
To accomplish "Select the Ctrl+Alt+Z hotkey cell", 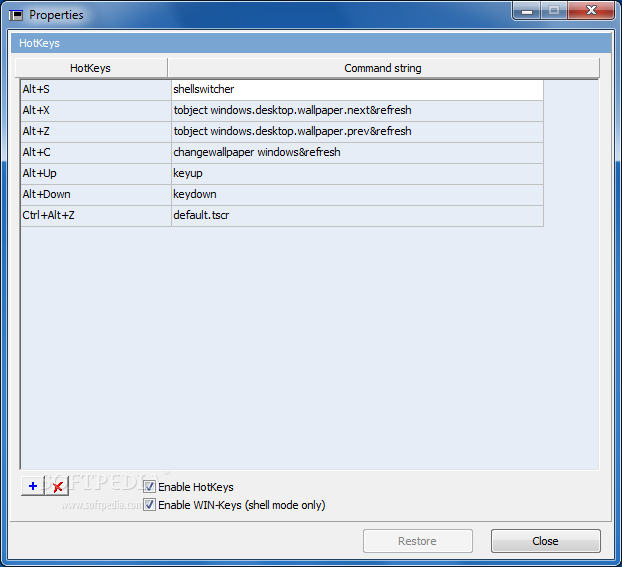I will 96,216.
